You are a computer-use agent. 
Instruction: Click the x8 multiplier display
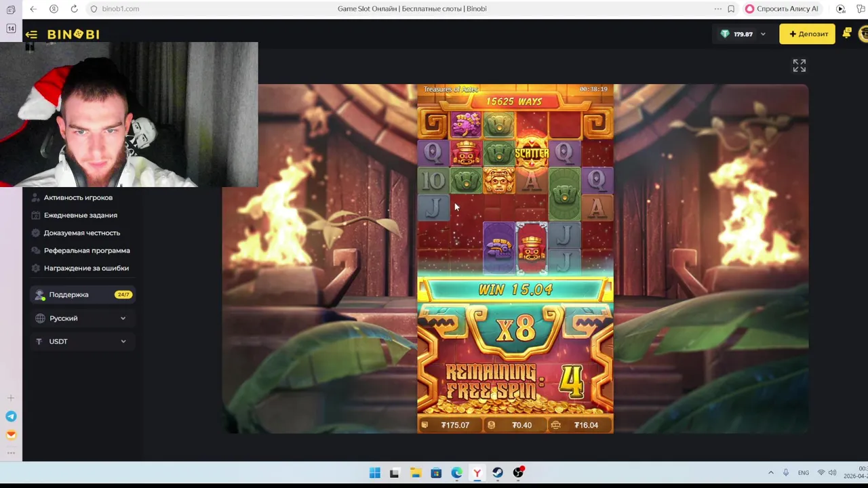tap(516, 329)
